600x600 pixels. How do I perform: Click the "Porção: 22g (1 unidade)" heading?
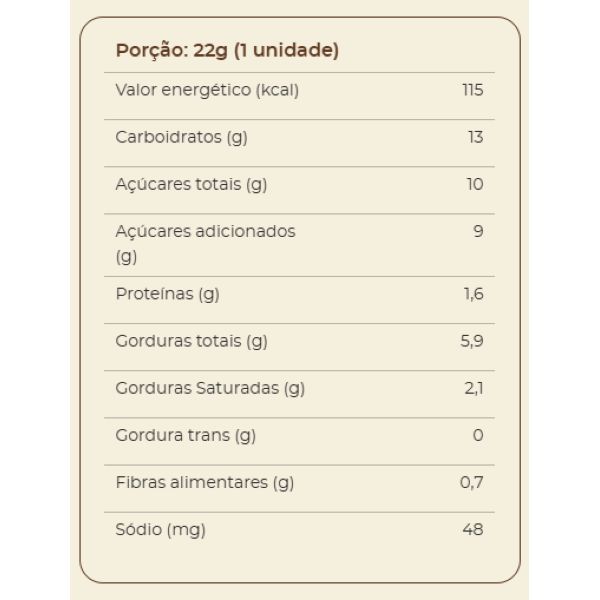coord(227,50)
